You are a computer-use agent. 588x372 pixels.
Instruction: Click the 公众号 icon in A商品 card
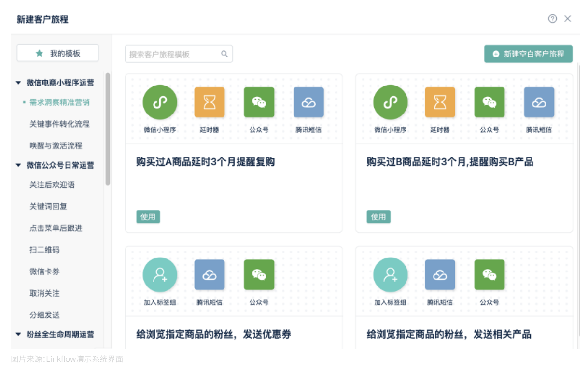click(x=259, y=102)
